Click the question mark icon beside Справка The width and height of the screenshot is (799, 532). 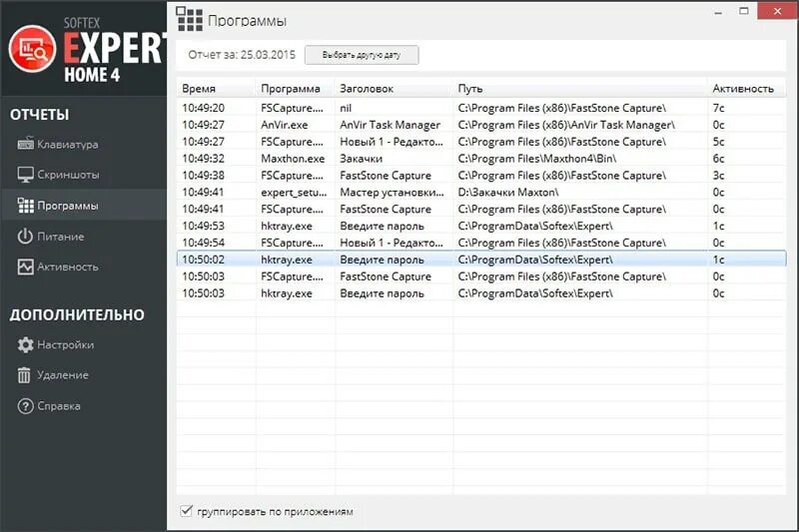25,406
